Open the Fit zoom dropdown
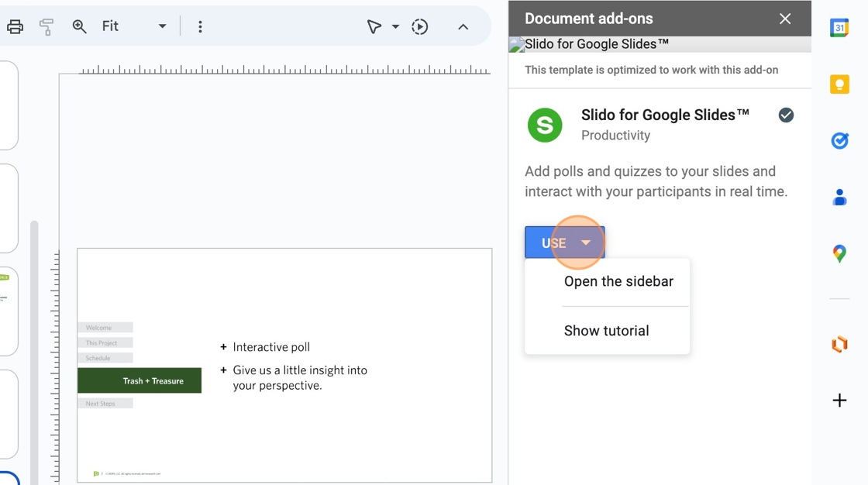The width and height of the screenshot is (868, 485). point(162,26)
